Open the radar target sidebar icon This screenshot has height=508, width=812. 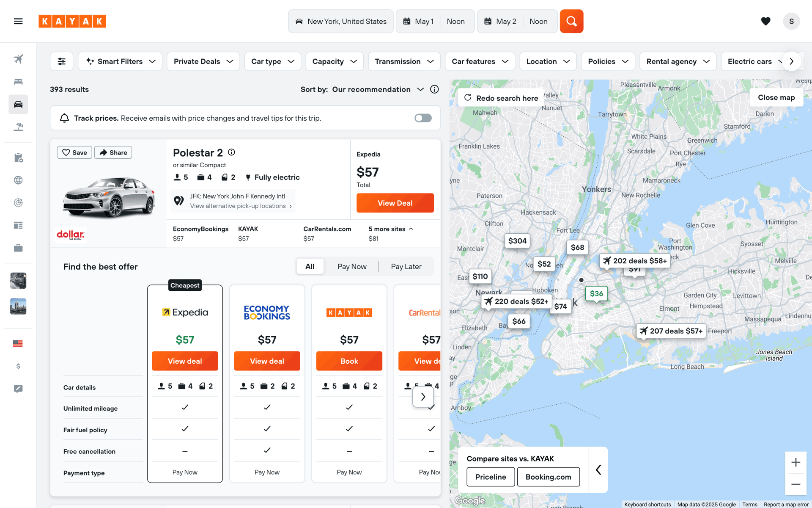point(18,203)
